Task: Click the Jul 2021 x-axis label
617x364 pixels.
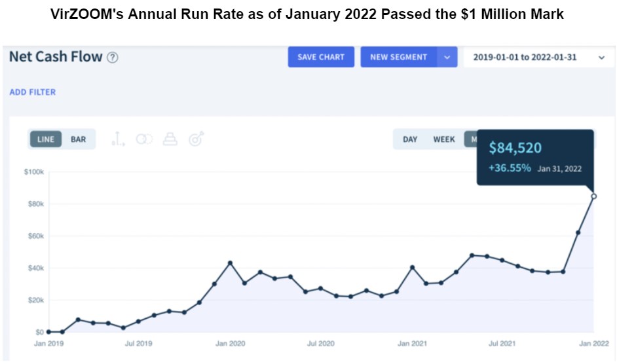Action: 502,344
